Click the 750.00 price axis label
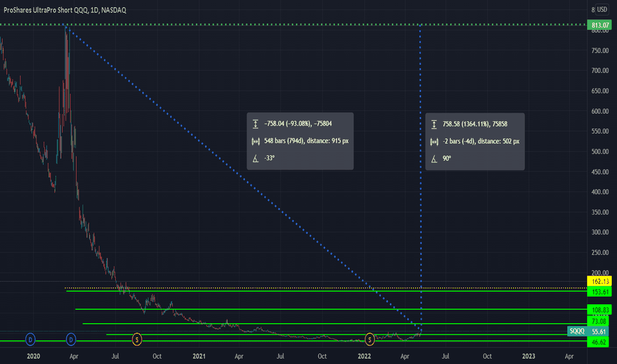Image resolution: width=617 pixels, height=364 pixels. (x=600, y=51)
